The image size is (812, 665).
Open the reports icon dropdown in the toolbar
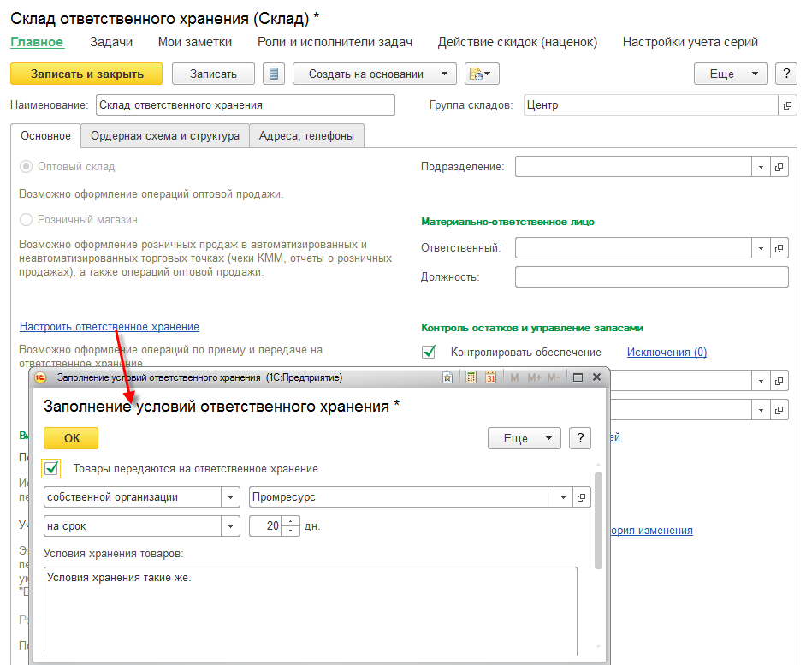click(482, 74)
